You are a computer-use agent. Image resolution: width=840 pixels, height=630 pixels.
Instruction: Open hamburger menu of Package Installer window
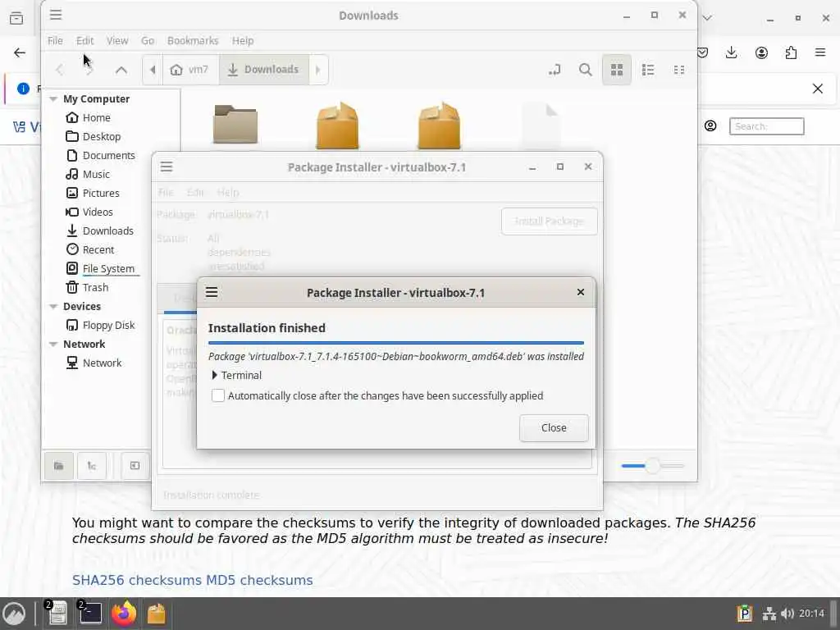point(167,167)
